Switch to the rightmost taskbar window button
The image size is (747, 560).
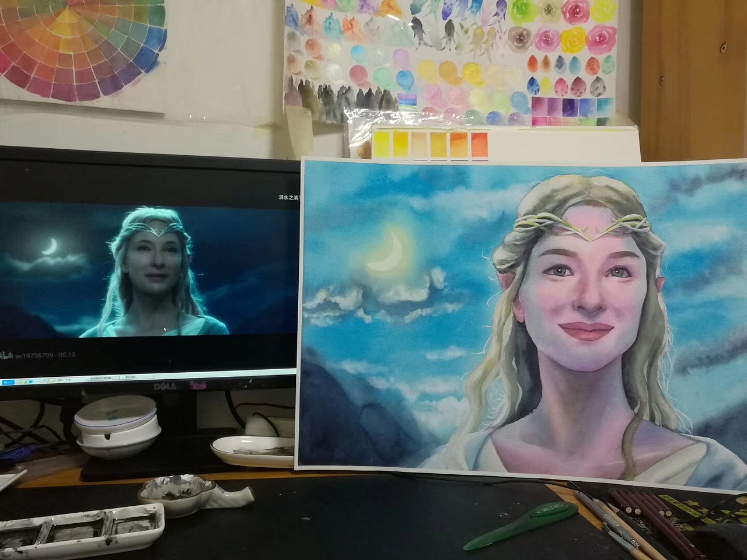137,377
